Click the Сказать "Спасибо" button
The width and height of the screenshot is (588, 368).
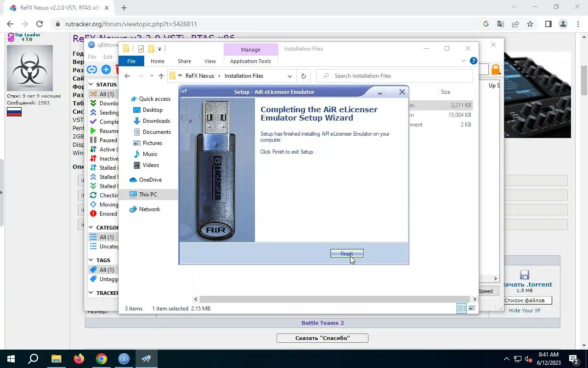click(x=322, y=338)
